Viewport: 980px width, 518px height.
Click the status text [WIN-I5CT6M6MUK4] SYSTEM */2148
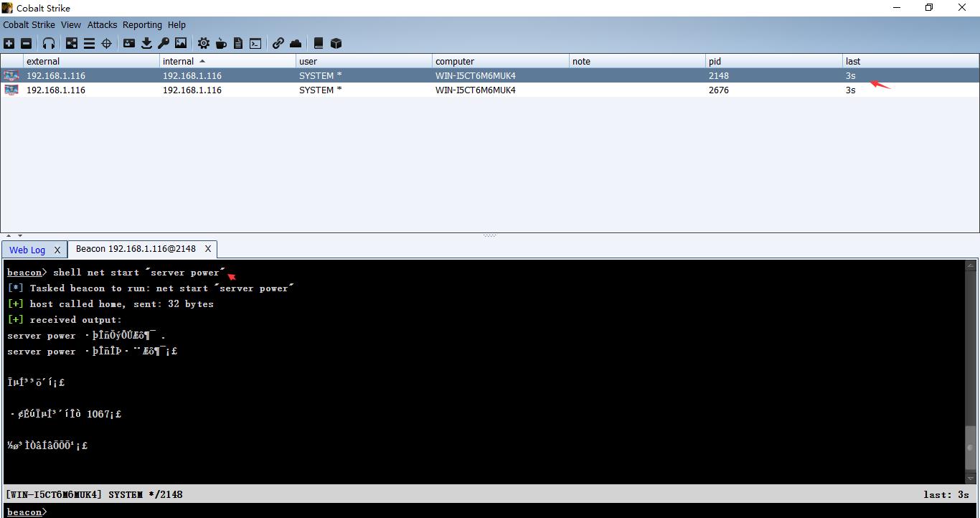coord(95,494)
